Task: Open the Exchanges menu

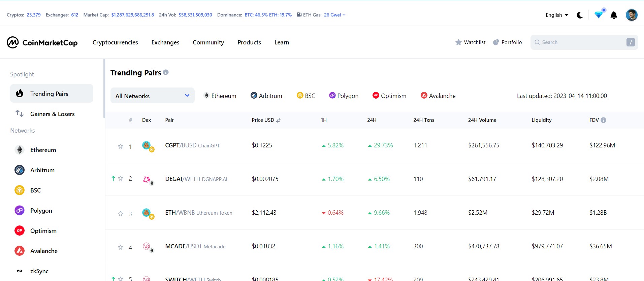Action: tap(165, 42)
